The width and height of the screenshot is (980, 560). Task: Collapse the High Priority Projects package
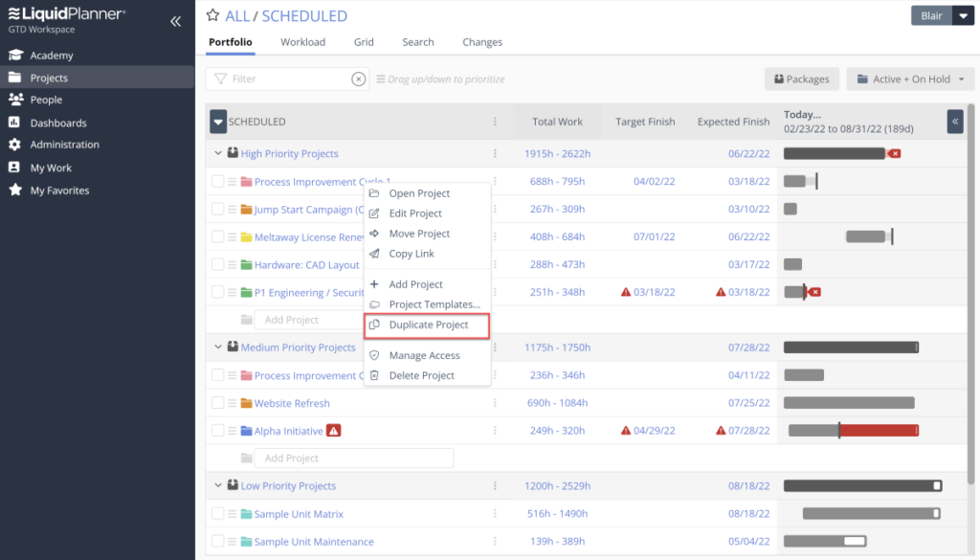(x=217, y=153)
